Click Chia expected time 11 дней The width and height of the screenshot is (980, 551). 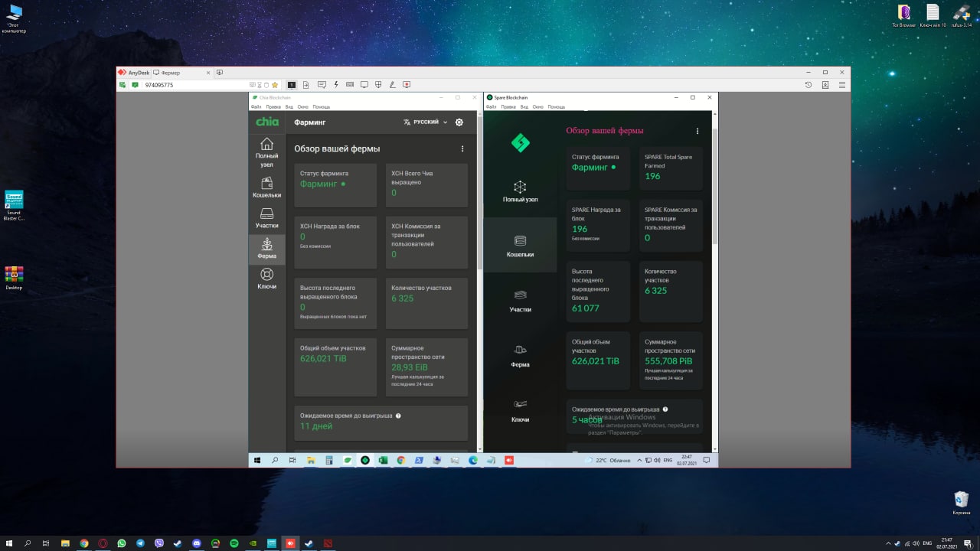316,426
